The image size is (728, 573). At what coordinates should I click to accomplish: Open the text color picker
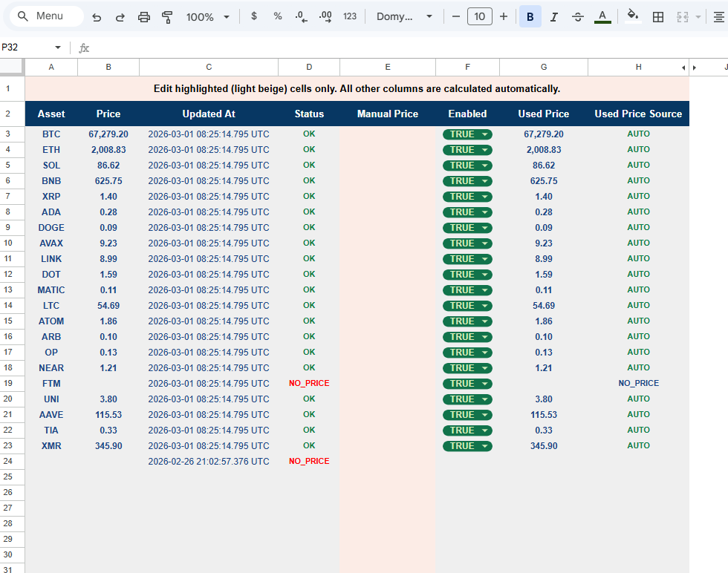click(x=602, y=16)
